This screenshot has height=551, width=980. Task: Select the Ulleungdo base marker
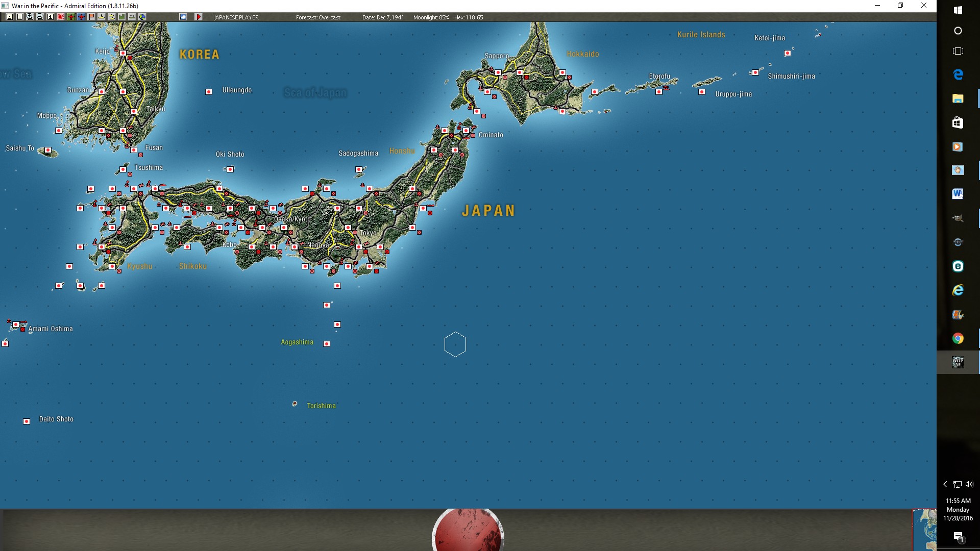(209, 92)
